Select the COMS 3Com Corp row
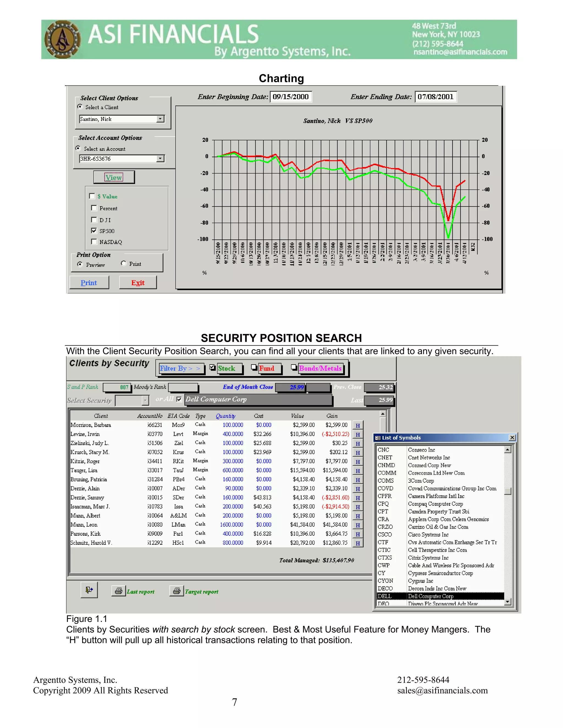Image resolution: width=563 pixels, height=728 pixels. (x=440, y=481)
